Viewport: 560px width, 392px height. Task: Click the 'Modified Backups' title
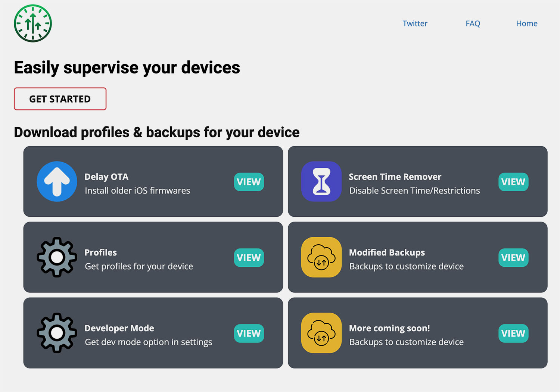point(387,253)
